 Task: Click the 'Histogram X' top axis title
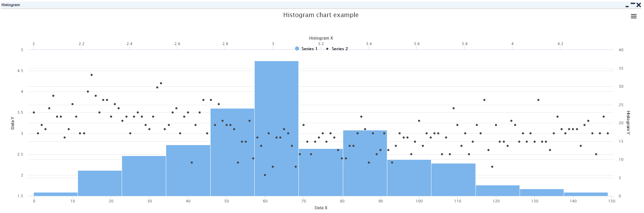(x=321, y=38)
